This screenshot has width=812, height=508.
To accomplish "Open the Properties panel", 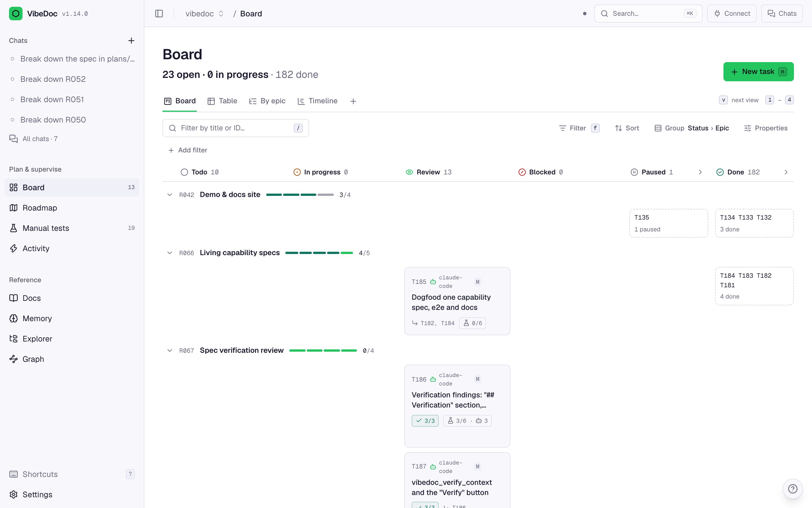I will [766, 128].
